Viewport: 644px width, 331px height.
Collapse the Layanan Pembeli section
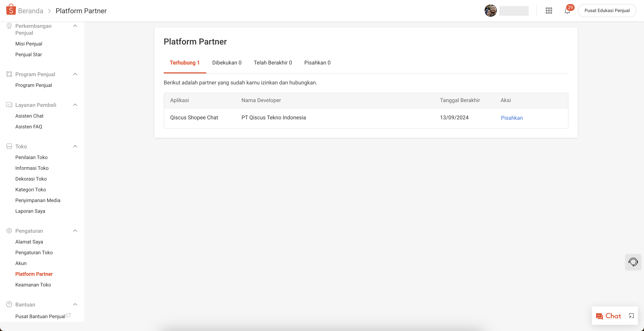[x=75, y=105]
